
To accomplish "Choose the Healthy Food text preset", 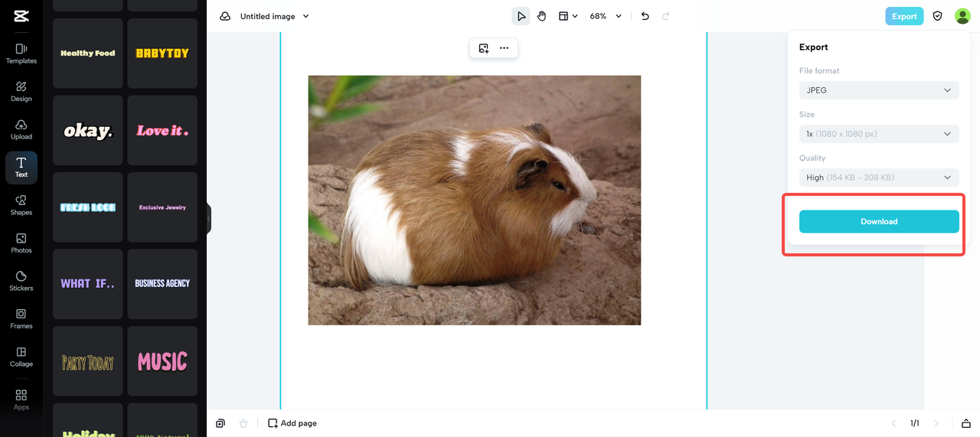I will click(x=88, y=54).
